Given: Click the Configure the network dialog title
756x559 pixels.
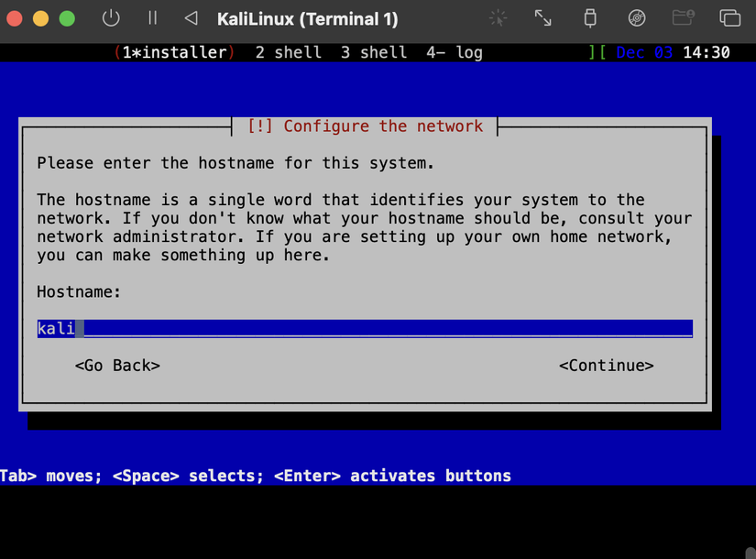Looking at the screenshot, I should pos(365,126).
